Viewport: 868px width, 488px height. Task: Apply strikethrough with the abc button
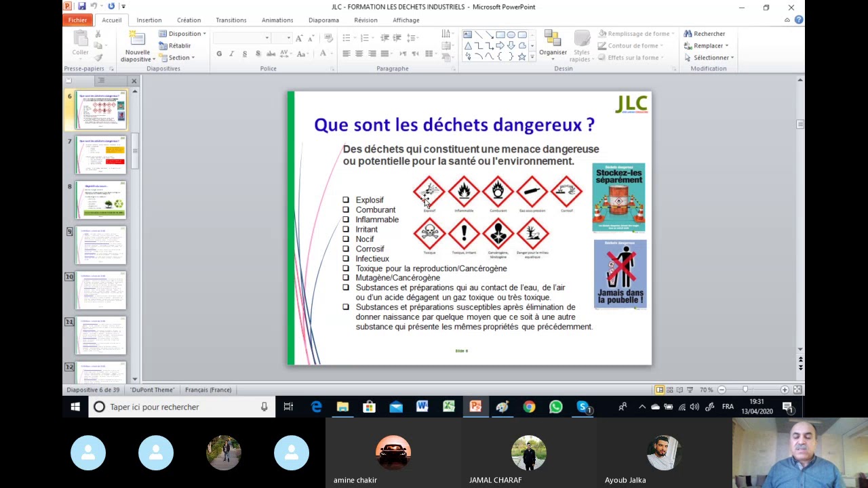[x=271, y=54]
